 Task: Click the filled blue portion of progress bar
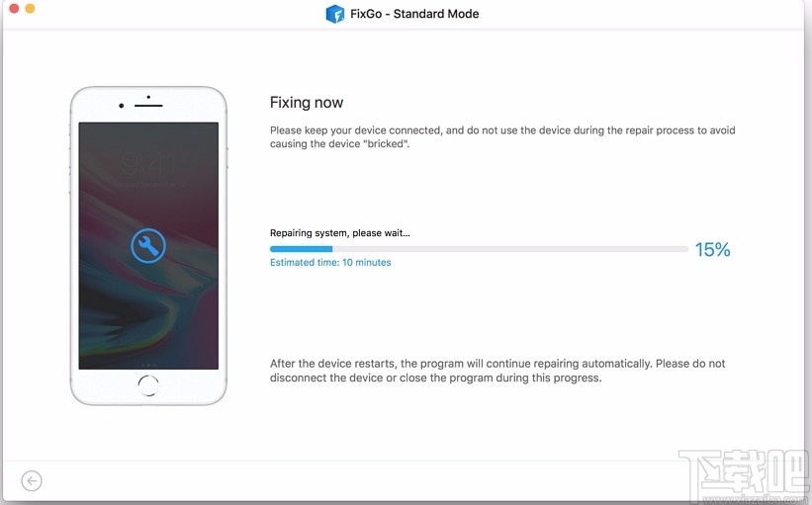(x=301, y=249)
